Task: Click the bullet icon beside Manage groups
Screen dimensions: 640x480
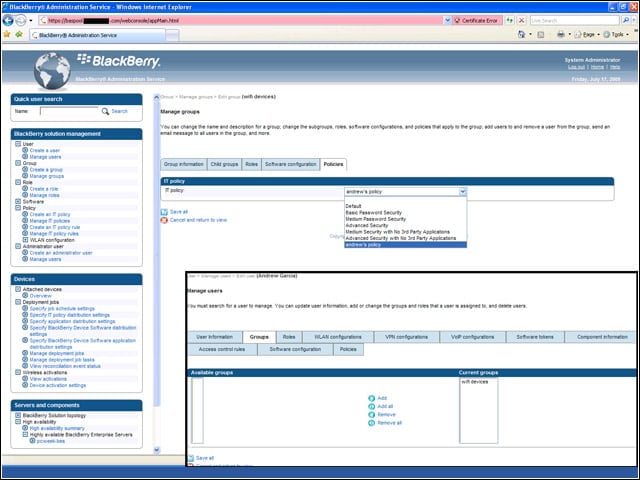Action: point(25,176)
